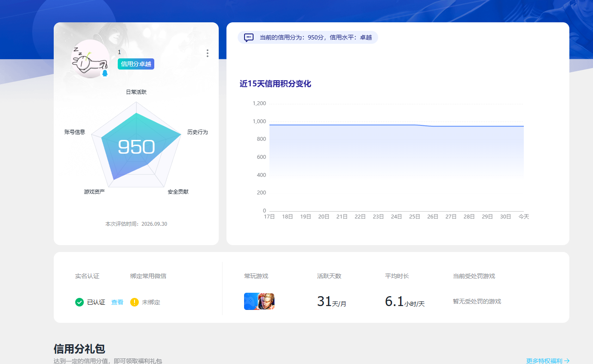The height and width of the screenshot is (364, 593).
Task: Click the 1,200 value on chart axis
Action: [259, 103]
